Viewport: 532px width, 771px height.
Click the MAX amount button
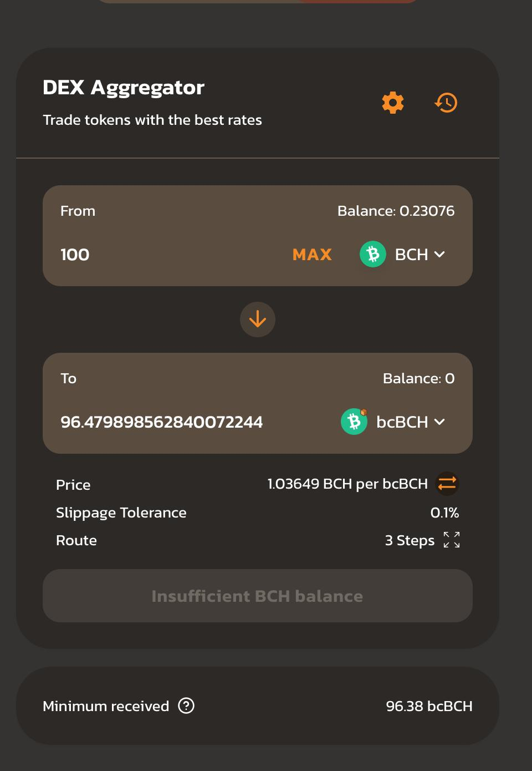pos(312,255)
